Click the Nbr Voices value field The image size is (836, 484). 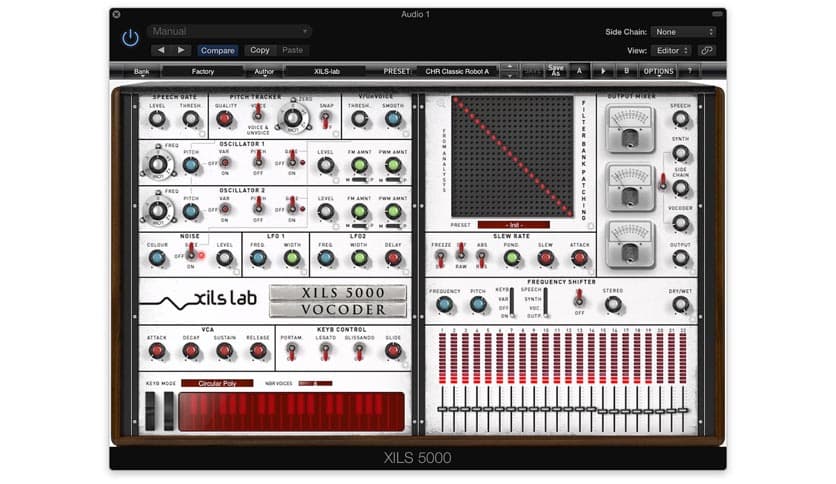pyautogui.click(x=315, y=383)
